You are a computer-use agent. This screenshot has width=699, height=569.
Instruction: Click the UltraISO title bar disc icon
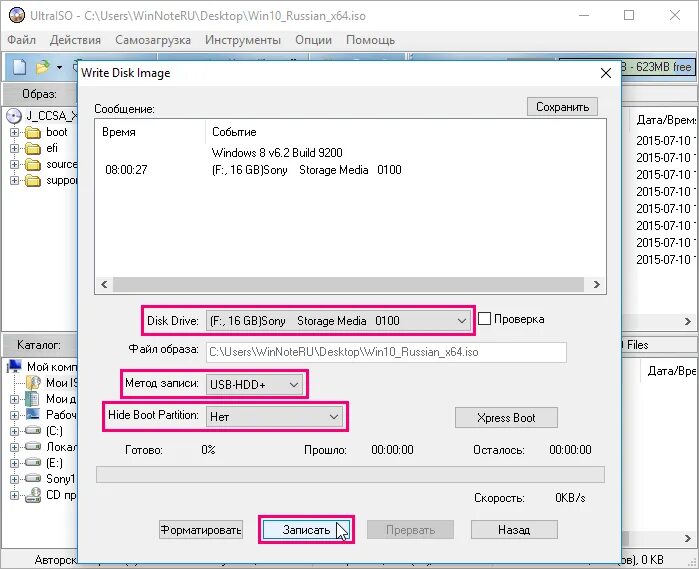pyautogui.click(x=17, y=16)
